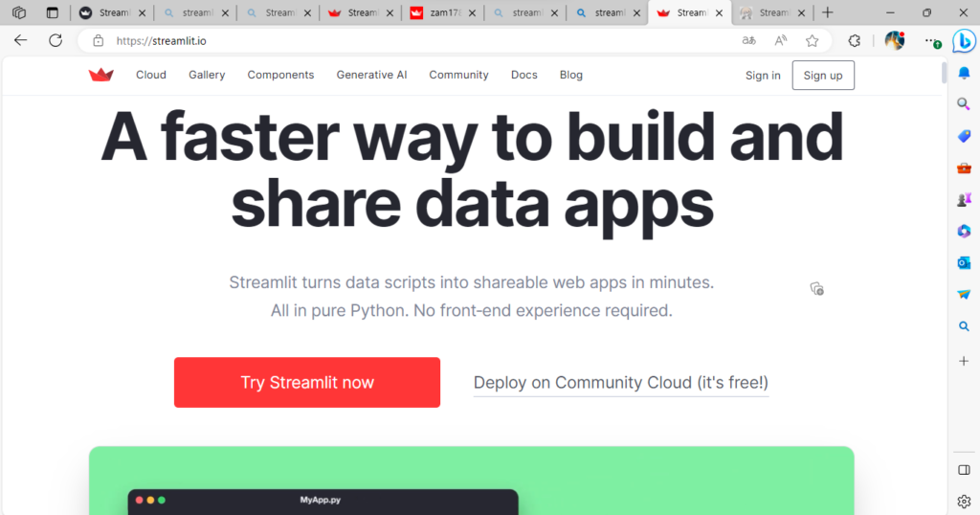Click the Translate page icon in address bar
The width and height of the screenshot is (980, 515).
749,41
